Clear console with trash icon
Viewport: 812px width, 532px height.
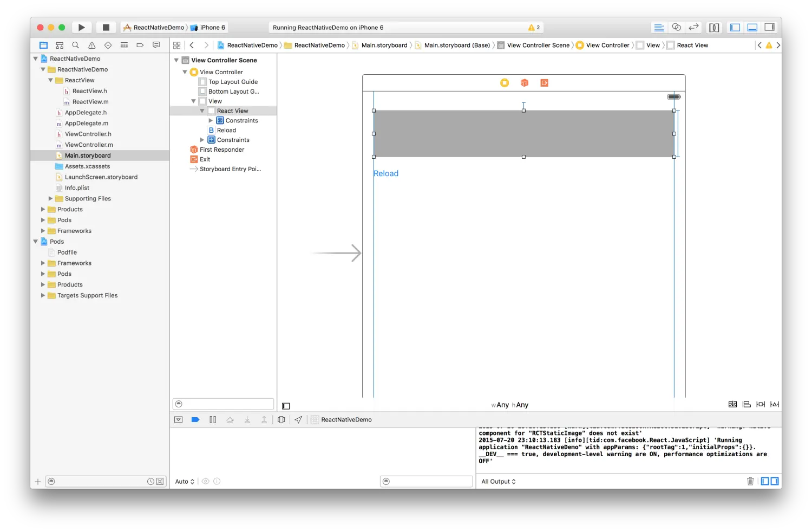pos(750,481)
